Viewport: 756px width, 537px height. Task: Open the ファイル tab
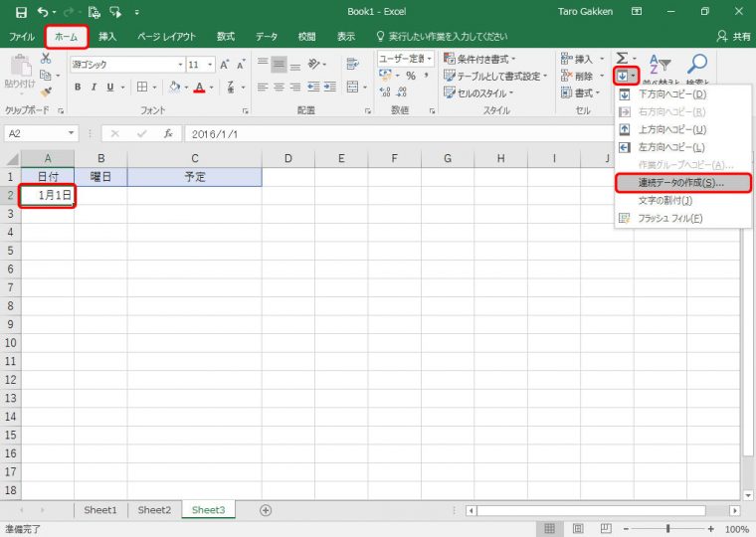coord(22,37)
